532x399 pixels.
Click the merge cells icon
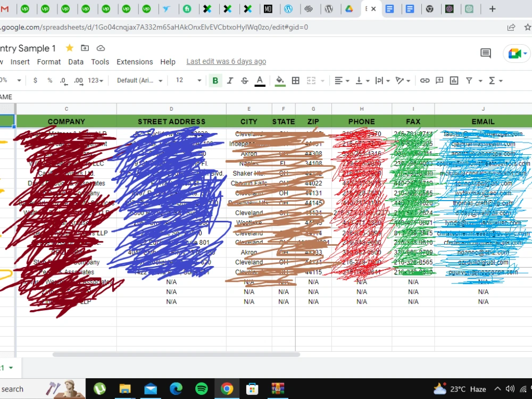[311, 80]
